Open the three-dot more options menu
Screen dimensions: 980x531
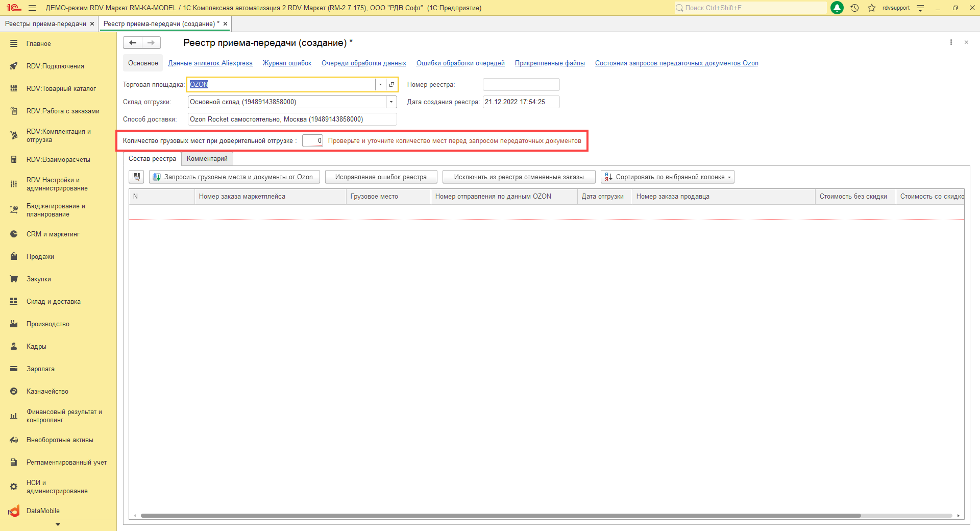[x=951, y=42]
